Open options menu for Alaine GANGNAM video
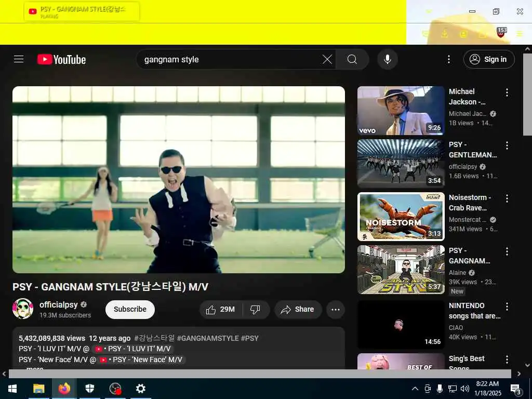This screenshot has height=399, width=532. (x=507, y=251)
